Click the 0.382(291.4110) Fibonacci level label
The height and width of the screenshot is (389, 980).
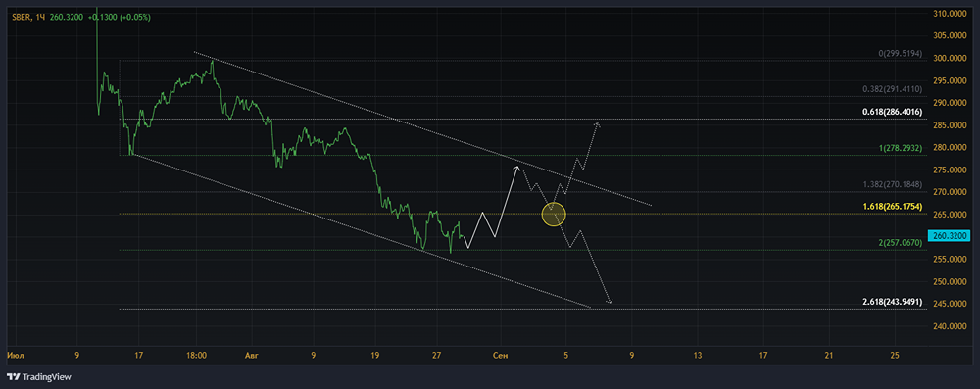click(x=893, y=90)
